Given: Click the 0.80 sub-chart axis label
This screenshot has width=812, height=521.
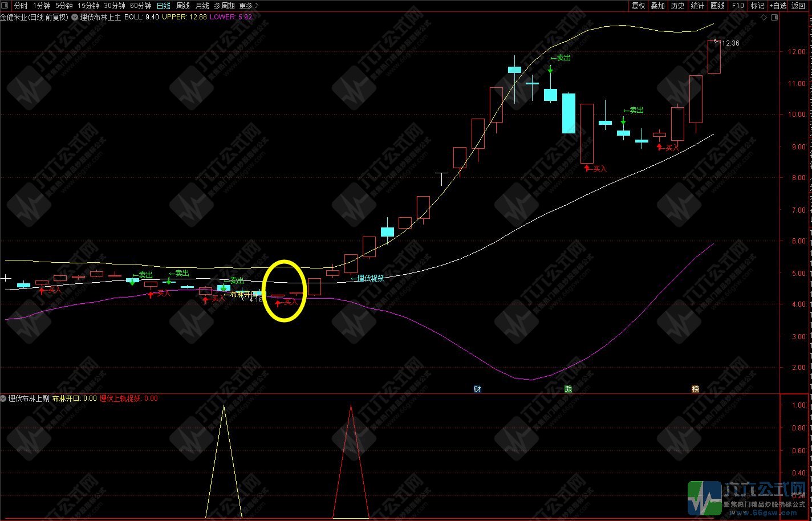Looking at the screenshot, I should point(798,428).
